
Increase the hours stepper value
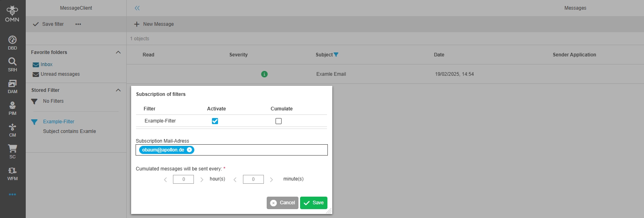click(x=202, y=180)
